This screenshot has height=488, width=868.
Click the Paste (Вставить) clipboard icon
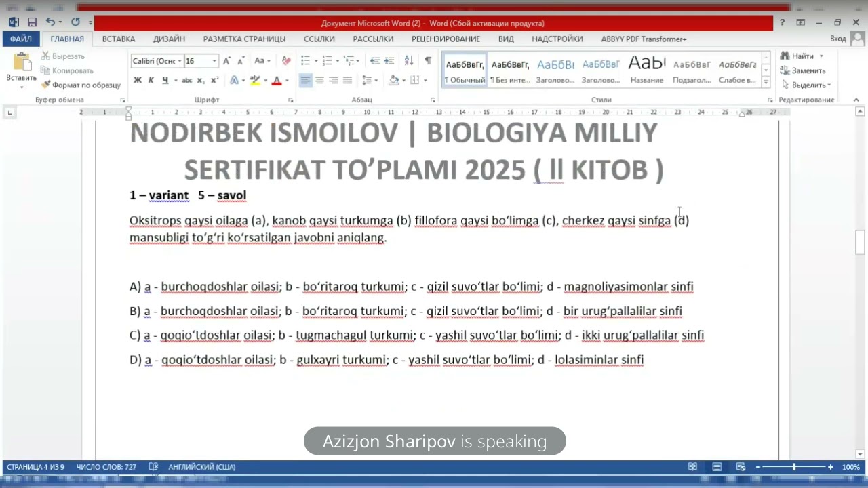[22, 62]
